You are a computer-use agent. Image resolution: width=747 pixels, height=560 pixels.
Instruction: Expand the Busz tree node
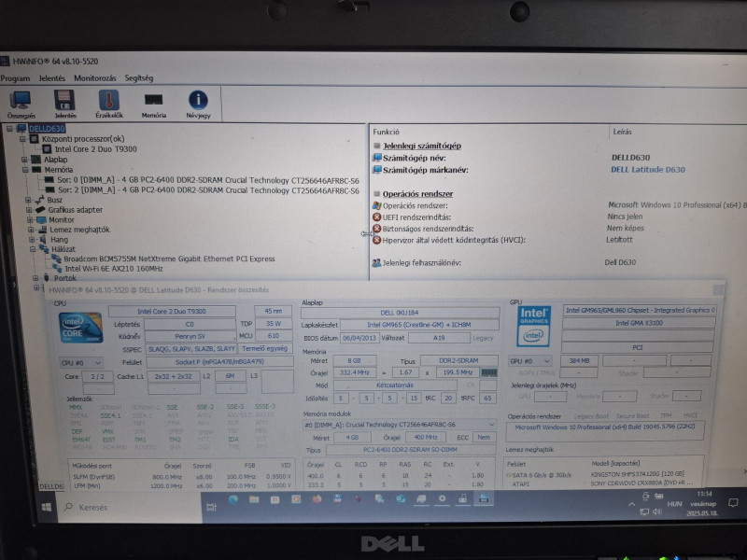coord(28,200)
